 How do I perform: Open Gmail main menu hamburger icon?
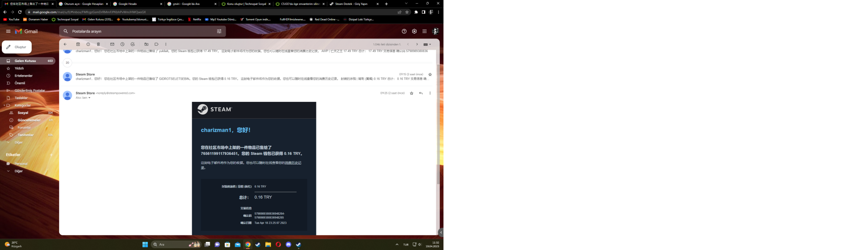(x=8, y=31)
